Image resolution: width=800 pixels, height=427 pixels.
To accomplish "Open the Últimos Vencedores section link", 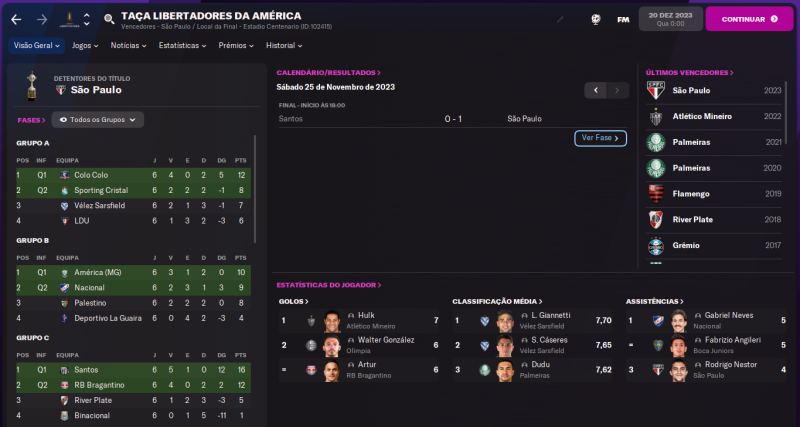I will pyautogui.click(x=689, y=73).
